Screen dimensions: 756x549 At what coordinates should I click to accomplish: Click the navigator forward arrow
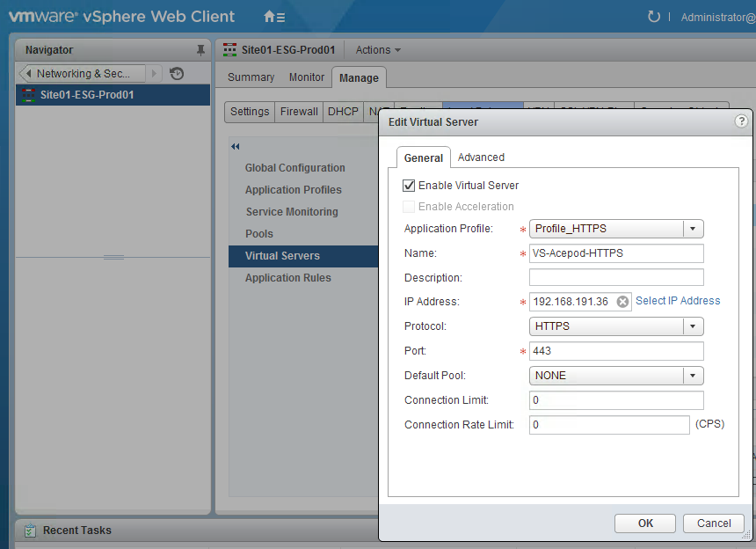[154, 73]
